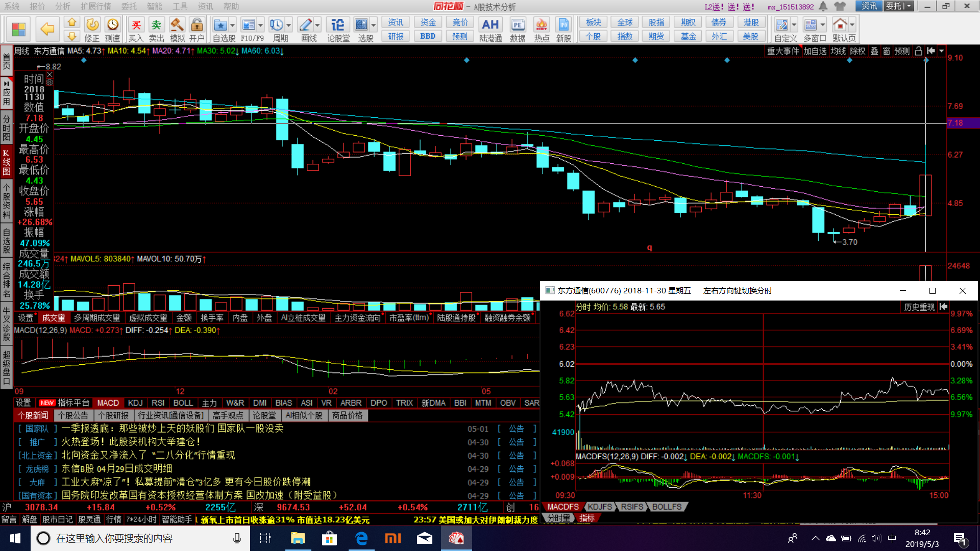Open news: 火热登场!此股获机构大举建仓
This screenshot has width=980, height=551.
coord(131,442)
